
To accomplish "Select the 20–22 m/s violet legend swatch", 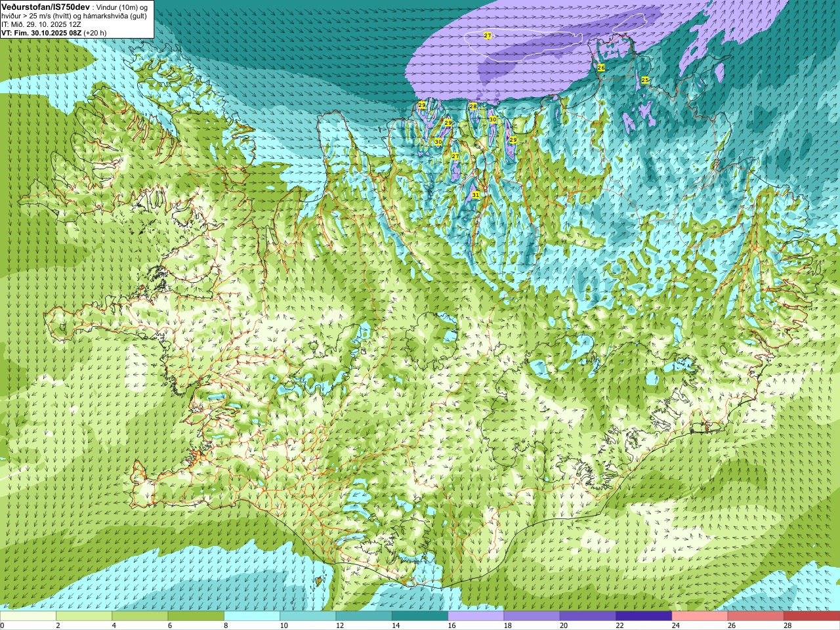I will point(587,616).
